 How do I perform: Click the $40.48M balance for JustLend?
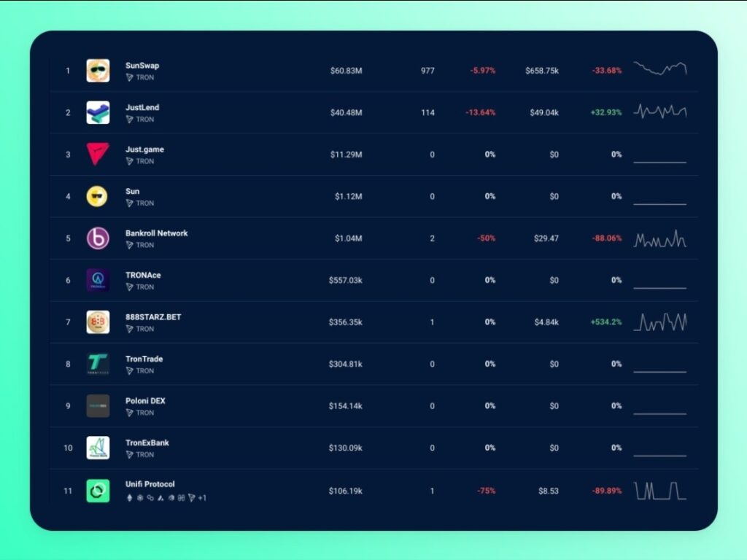coord(346,112)
